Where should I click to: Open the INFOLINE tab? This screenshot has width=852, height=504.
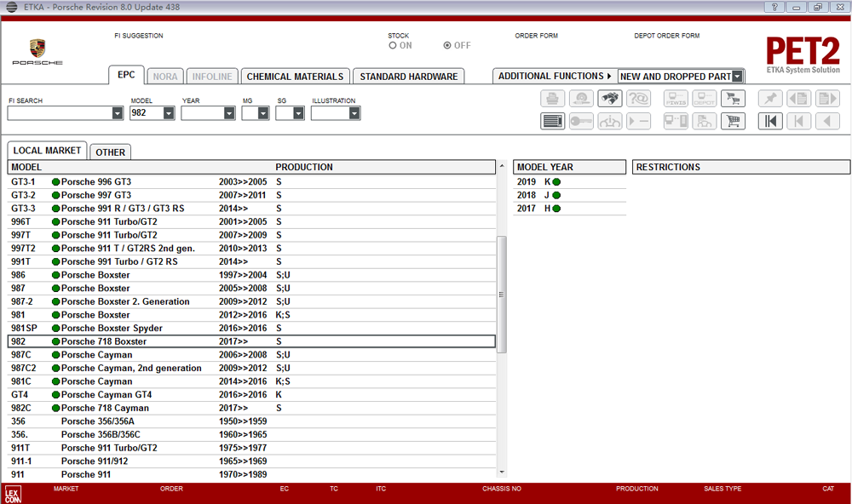pyautogui.click(x=212, y=77)
